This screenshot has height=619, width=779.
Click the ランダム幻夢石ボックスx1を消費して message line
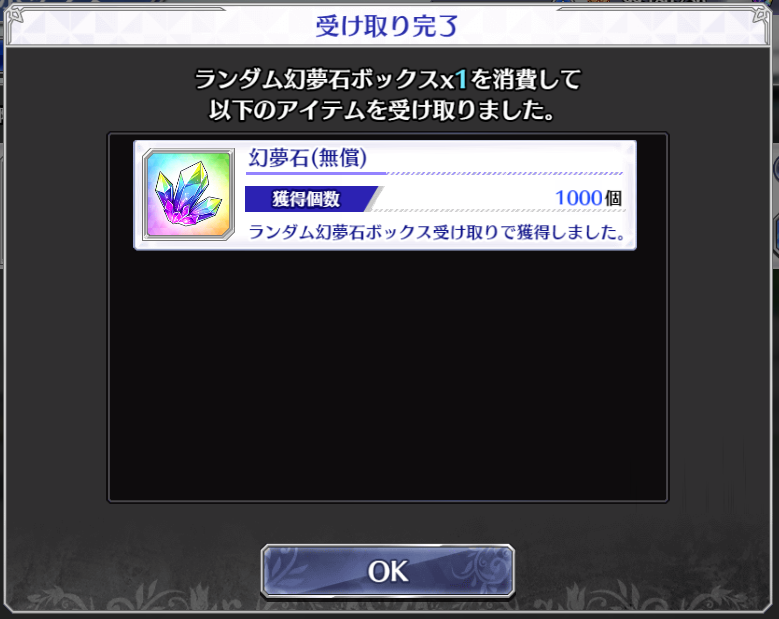[x=388, y=79]
